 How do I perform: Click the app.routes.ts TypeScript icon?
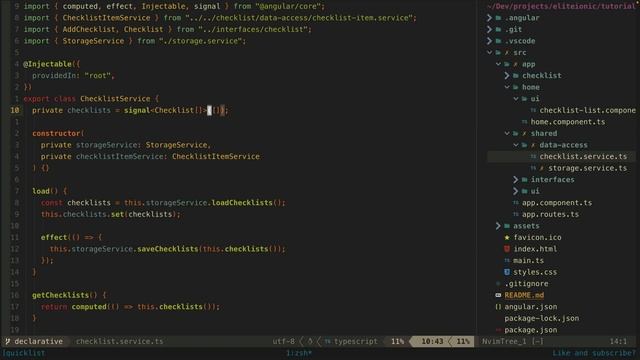click(x=516, y=214)
